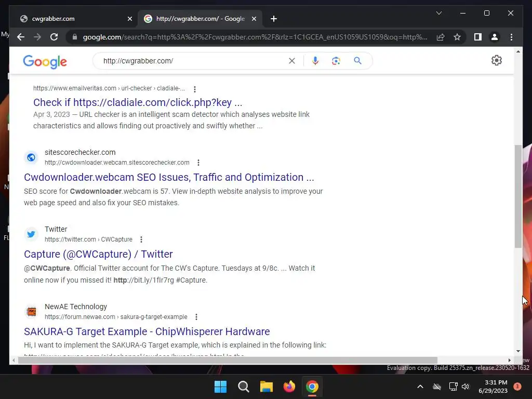The height and width of the screenshot is (399, 532).
Task: Click the forum.newae.com breadcrumb URL
Action: tap(116, 317)
